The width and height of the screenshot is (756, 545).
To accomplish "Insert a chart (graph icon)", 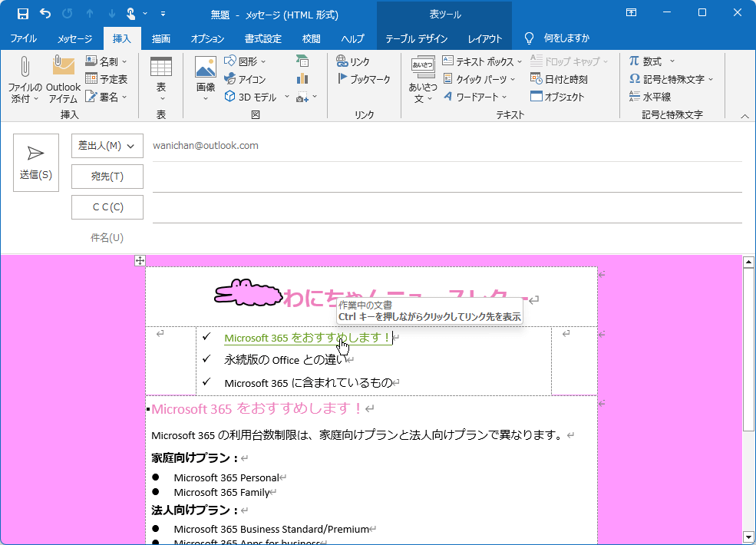I will (x=302, y=78).
